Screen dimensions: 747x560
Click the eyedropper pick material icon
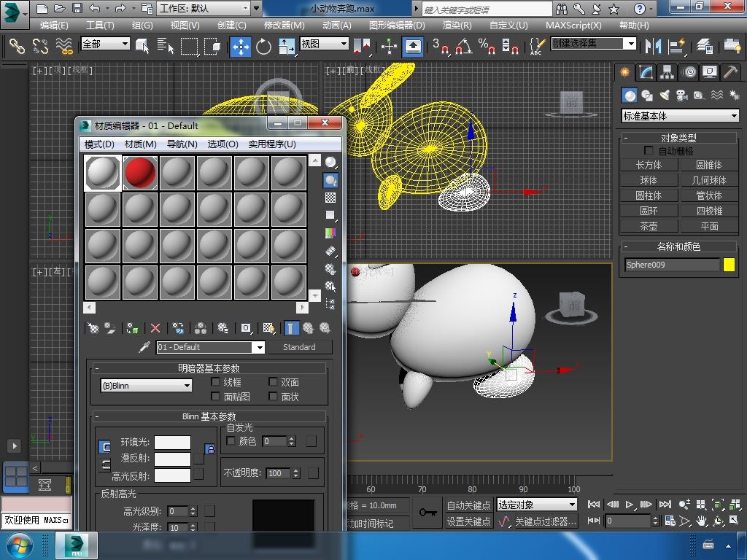(x=144, y=347)
